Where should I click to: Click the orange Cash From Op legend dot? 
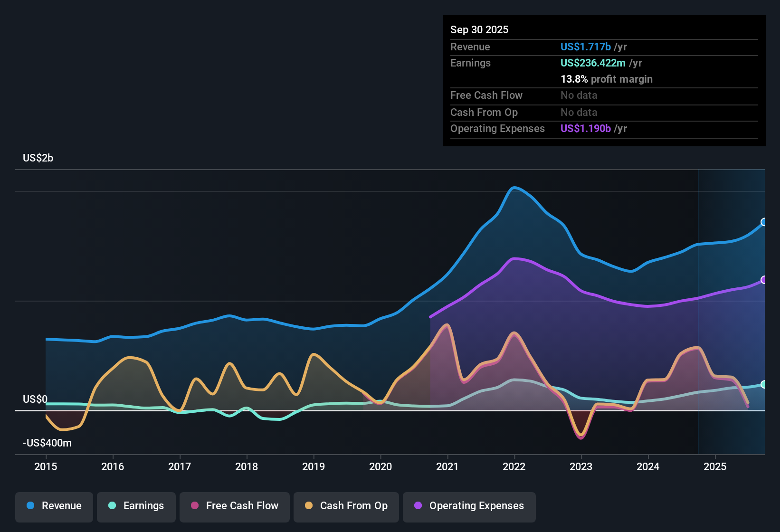pos(308,506)
